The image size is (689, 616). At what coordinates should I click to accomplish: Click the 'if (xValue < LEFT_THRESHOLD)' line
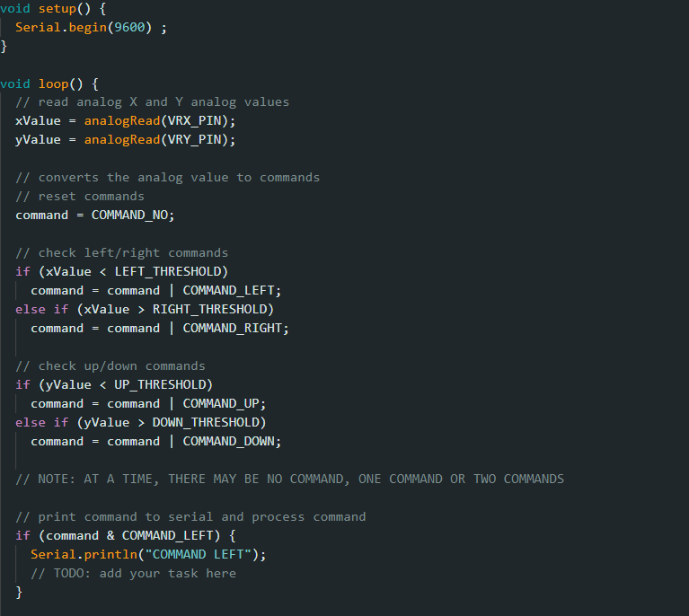point(121,272)
